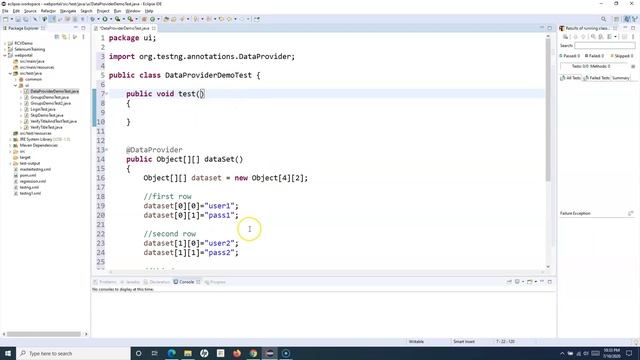
Task: Close the DataProviderDemoTest.java editor tab
Action: tap(154, 28)
